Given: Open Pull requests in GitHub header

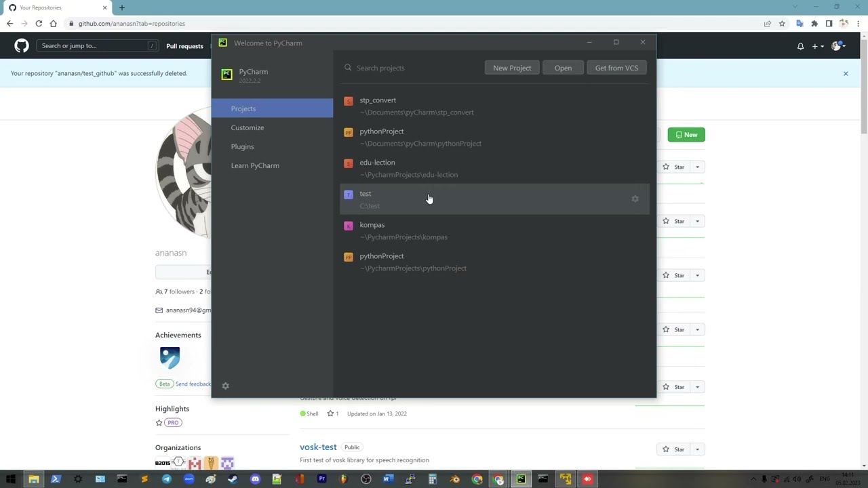Looking at the screenshot, I should click(x=184, y=46).
